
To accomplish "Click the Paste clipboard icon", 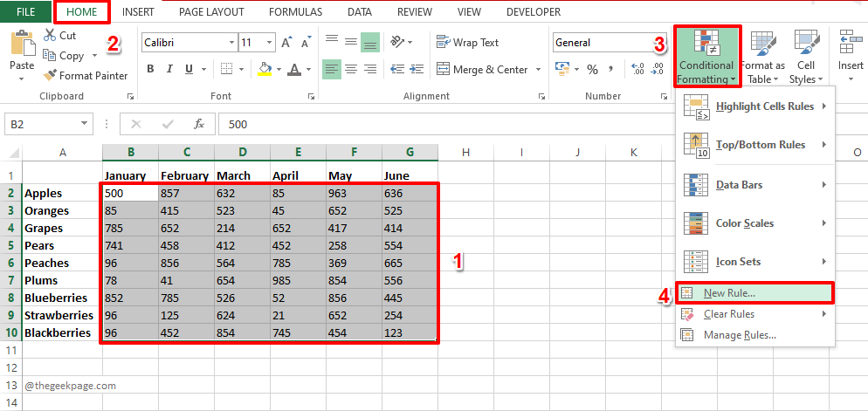I will tap(22, 43).
